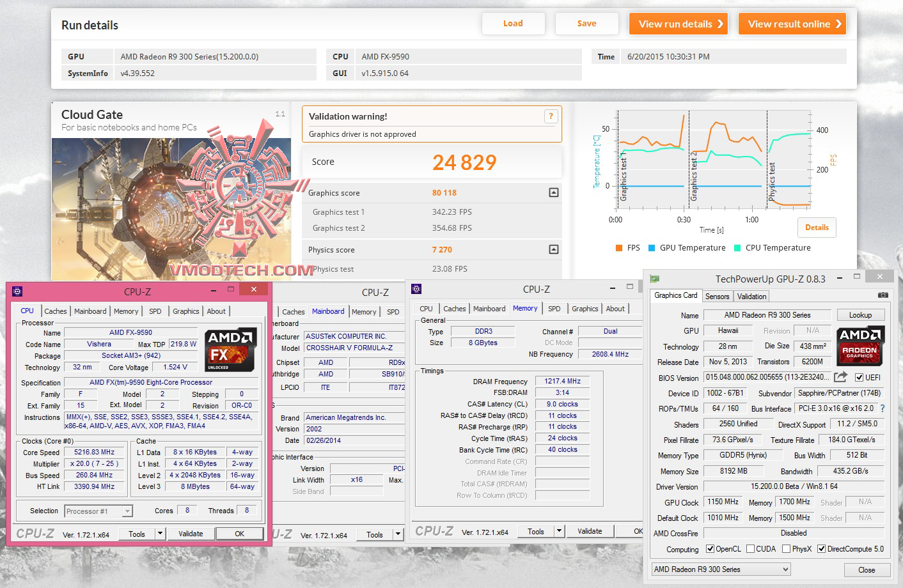Click the Bus Interface question mark in GPU-Z

[x=883, y=408]
